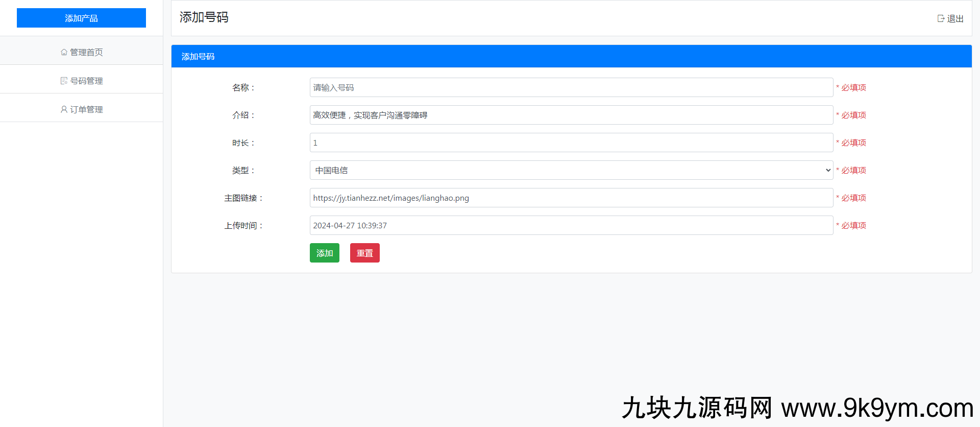Click the list icon beside 号码管理
The height and width of the screenshot is (427, 980).
[64, 81]
